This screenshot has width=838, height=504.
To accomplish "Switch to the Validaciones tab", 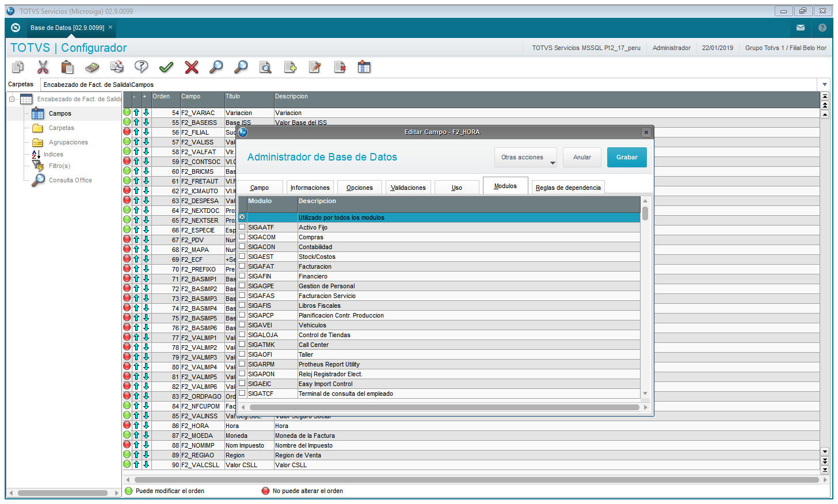I will point(408,188).
